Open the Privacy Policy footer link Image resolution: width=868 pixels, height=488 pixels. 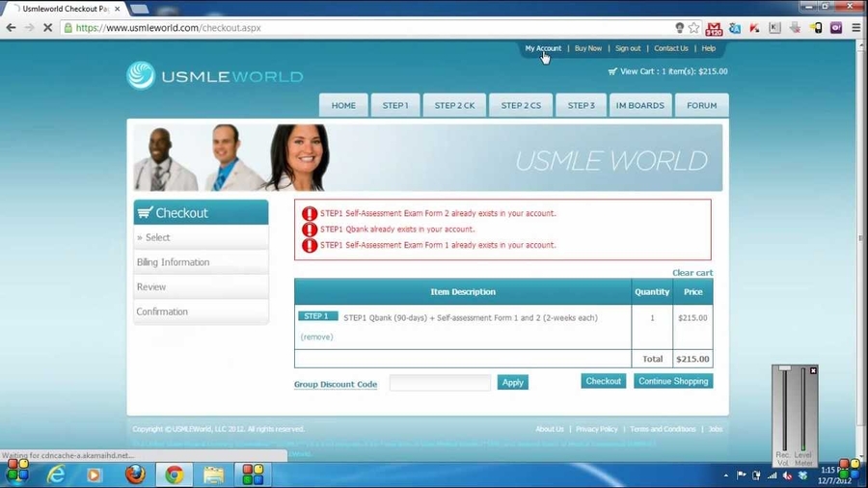pyautogui.click(x=596, y=429)
